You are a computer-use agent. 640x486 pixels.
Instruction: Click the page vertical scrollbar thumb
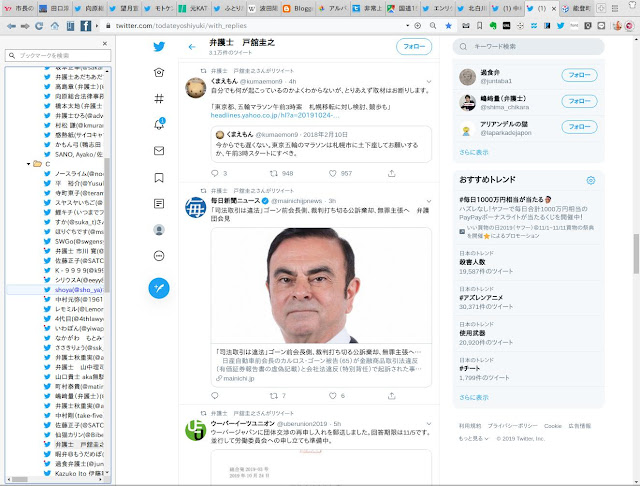coord(636,254)
